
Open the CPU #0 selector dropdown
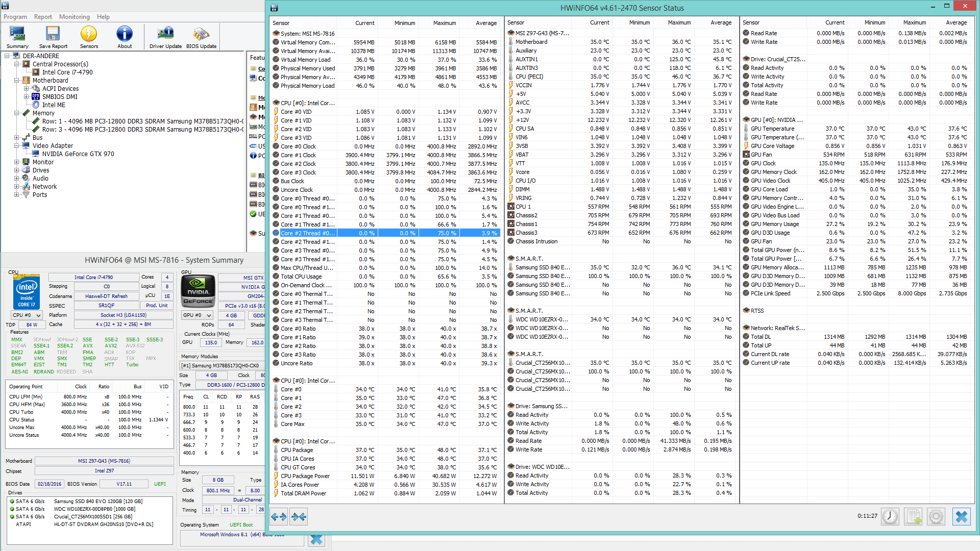26,315
